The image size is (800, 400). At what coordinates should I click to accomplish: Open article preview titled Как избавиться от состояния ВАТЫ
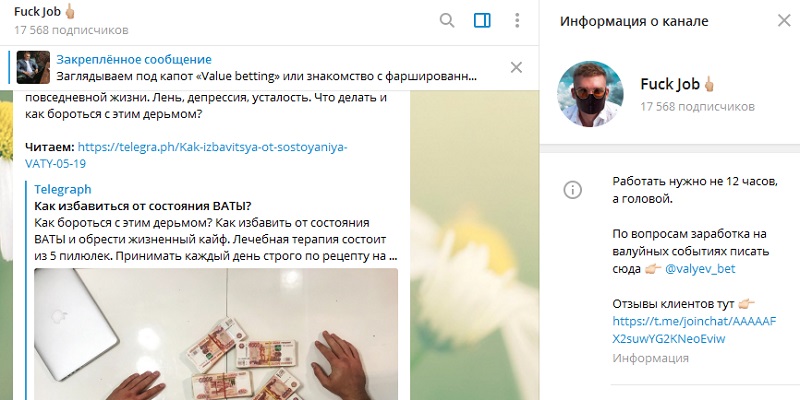coord(143,206)
